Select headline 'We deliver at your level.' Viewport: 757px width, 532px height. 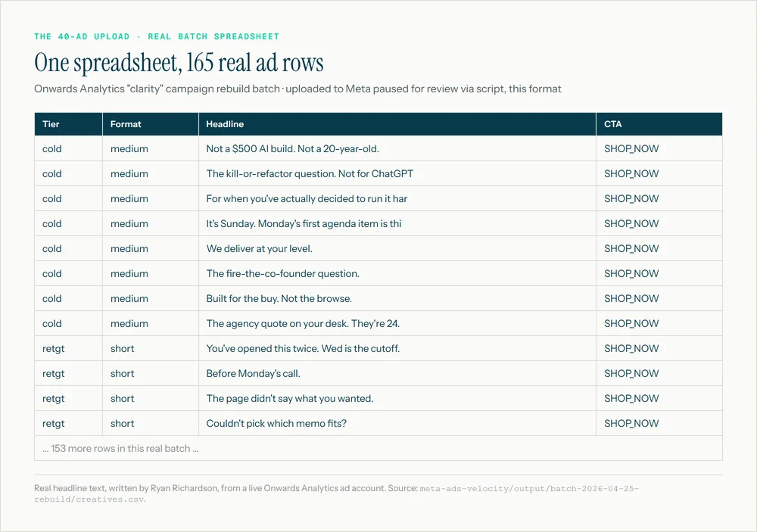pyautogui.click(x=259, y=249)
